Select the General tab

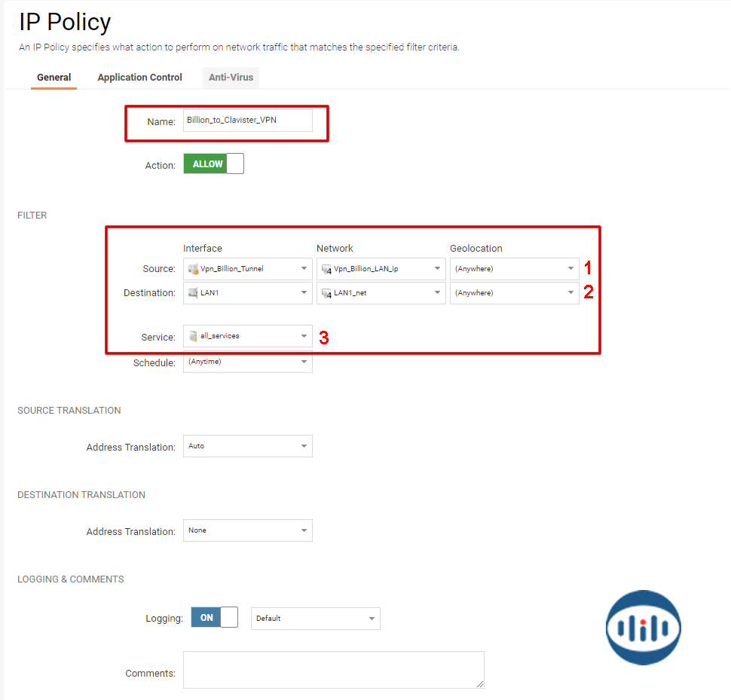coord(54,78)
